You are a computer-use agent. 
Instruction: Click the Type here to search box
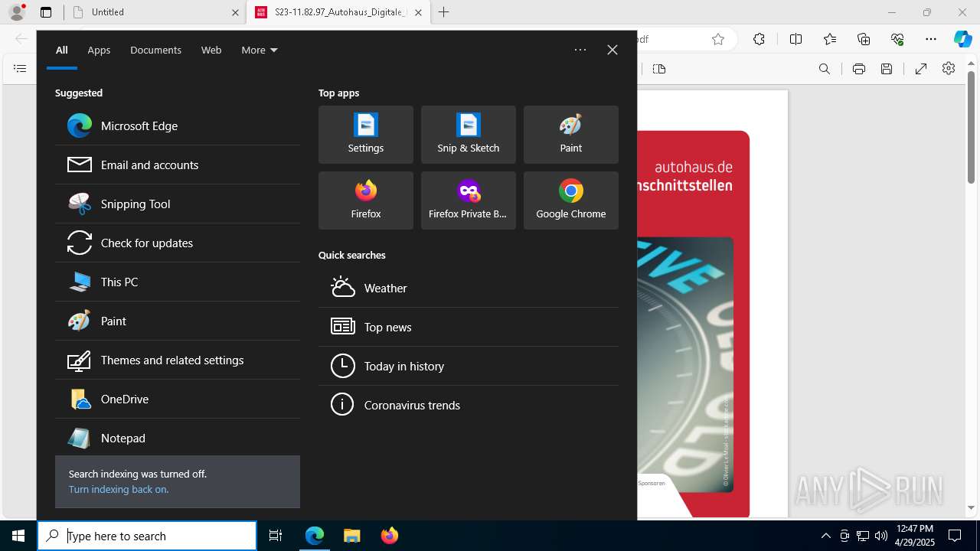(147, 536)
